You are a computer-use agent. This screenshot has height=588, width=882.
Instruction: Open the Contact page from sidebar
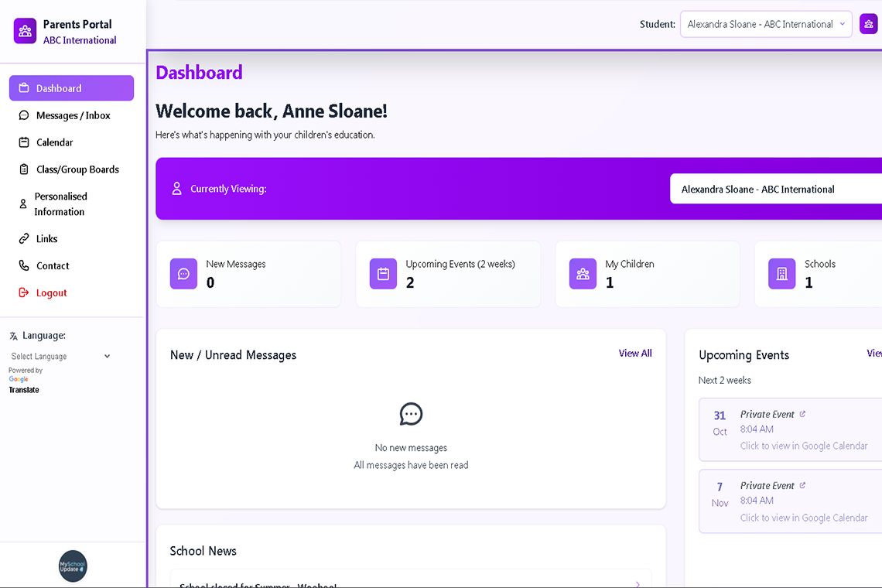point(53,265)
